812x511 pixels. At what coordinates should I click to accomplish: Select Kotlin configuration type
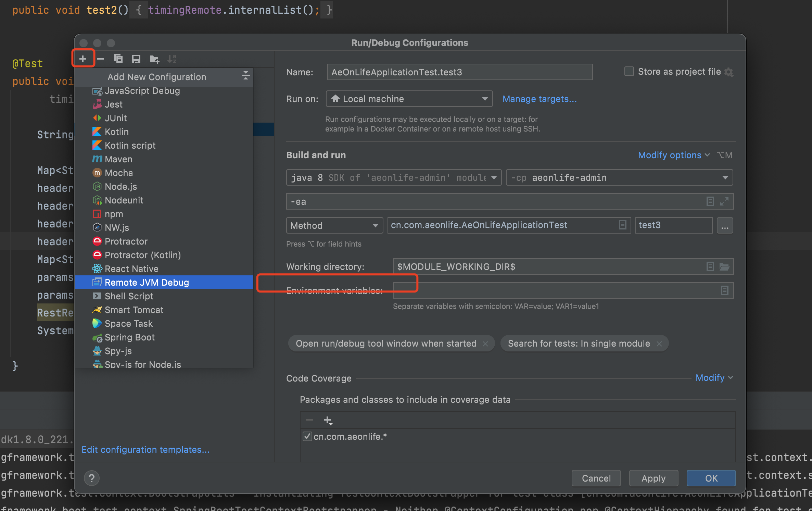pyautogui.click(x=164, y=132)
